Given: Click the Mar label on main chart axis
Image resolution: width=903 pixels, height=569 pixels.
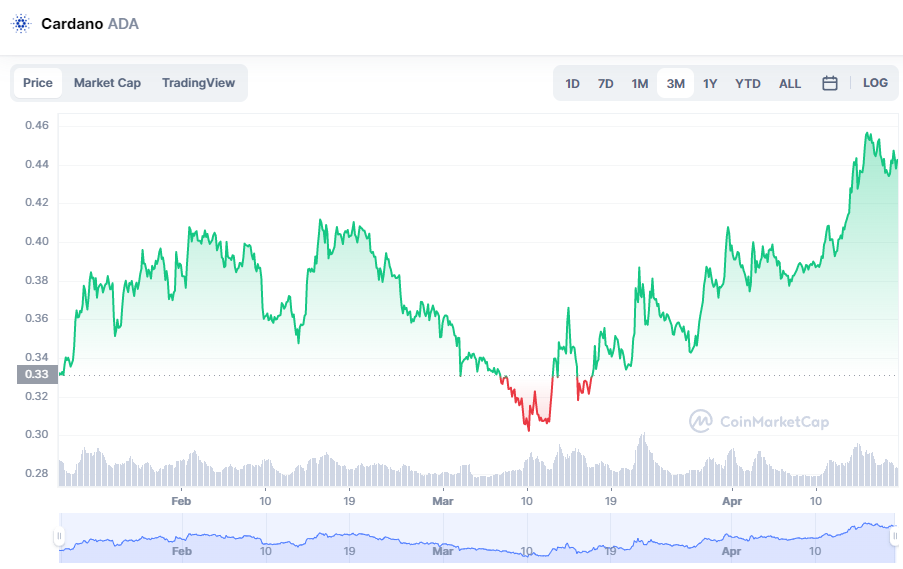Looking at the screenshot, I should [x=443, y=501].
